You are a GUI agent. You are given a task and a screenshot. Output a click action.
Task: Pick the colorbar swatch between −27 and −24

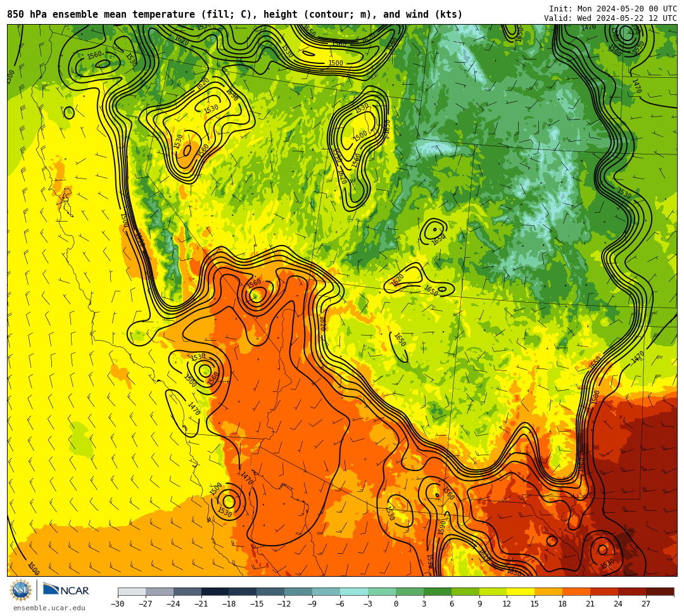coord(160,591)
